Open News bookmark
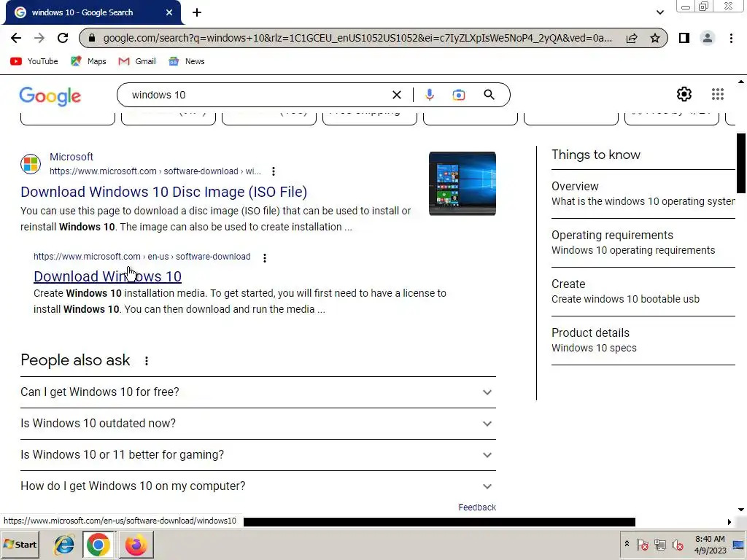The width and height of the screenshot is (747, 560). click(x=187, y=61)
